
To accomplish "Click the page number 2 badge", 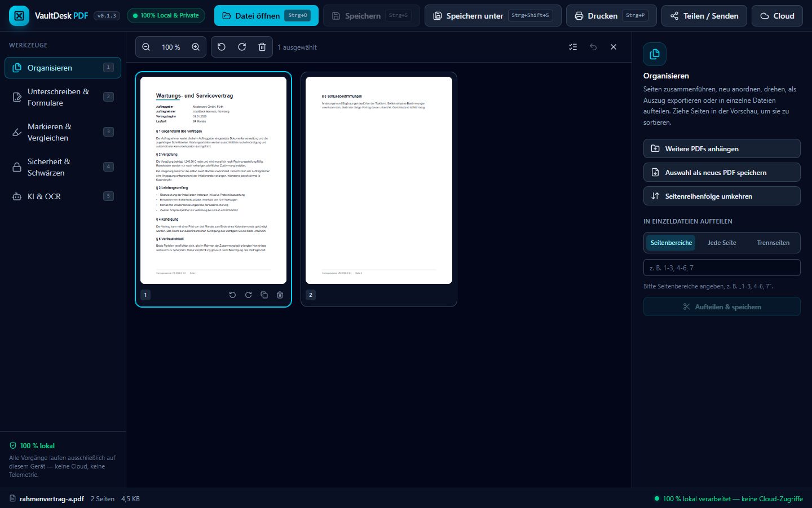I will pyautogui.click(x=311, y=295).
